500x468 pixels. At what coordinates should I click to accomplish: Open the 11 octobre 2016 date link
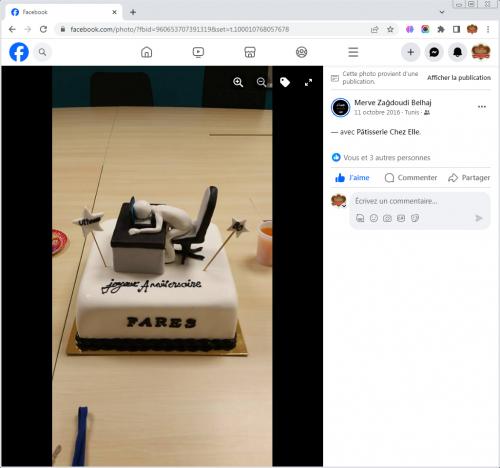pos(377,113)
